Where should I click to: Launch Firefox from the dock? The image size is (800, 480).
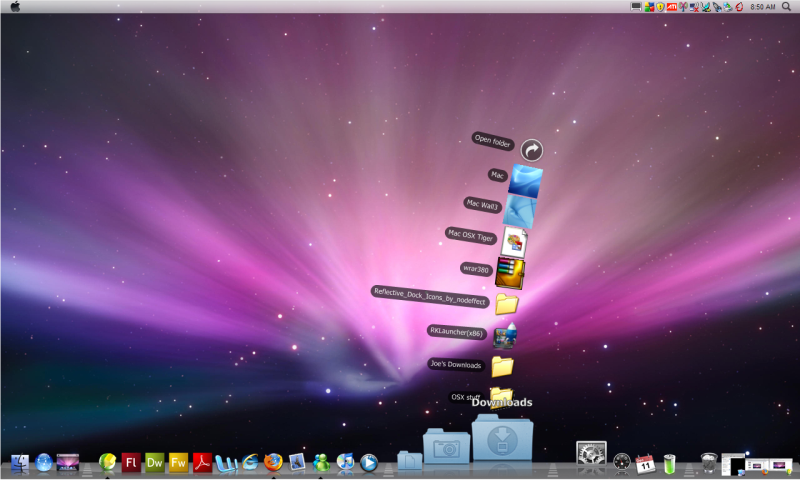point(273,463)
